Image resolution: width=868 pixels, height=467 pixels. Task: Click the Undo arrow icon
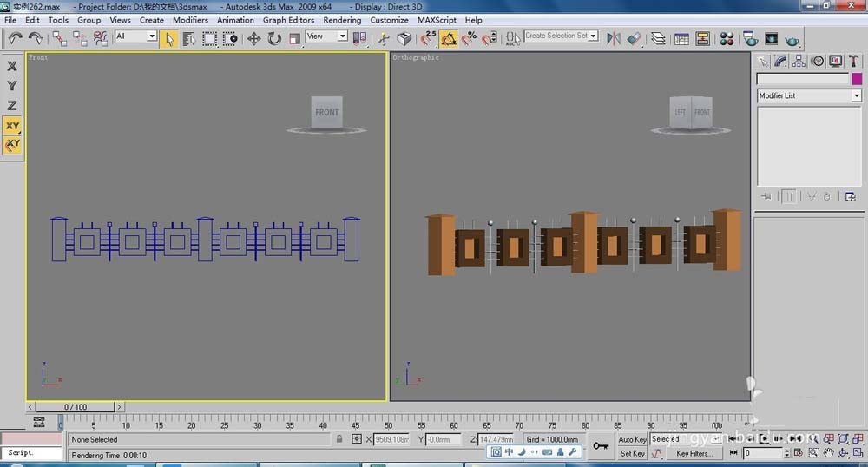pyautogui.click(x=15, y=38)
